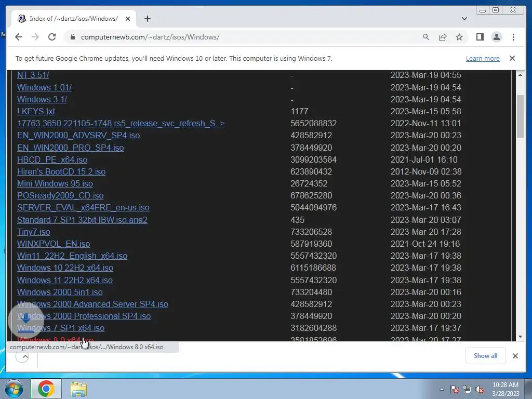532x399 pixels.
Task: Download Windows 2000 Advanced Server SP4.iso
Action: pyautogui.click(x=92, y=304)
